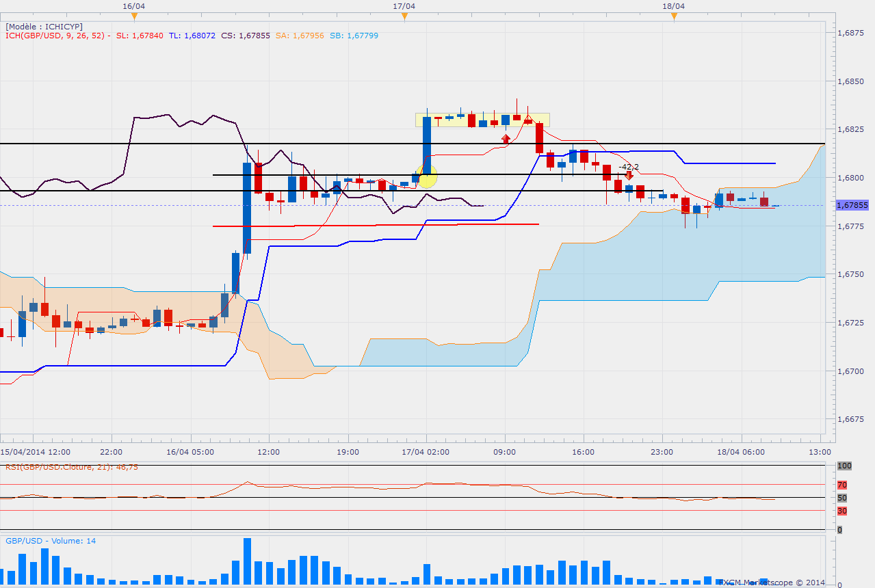This screenshot has height=588, width=875.
Task: Click the 17/04 02:00 time label
Action: point(426,452)
